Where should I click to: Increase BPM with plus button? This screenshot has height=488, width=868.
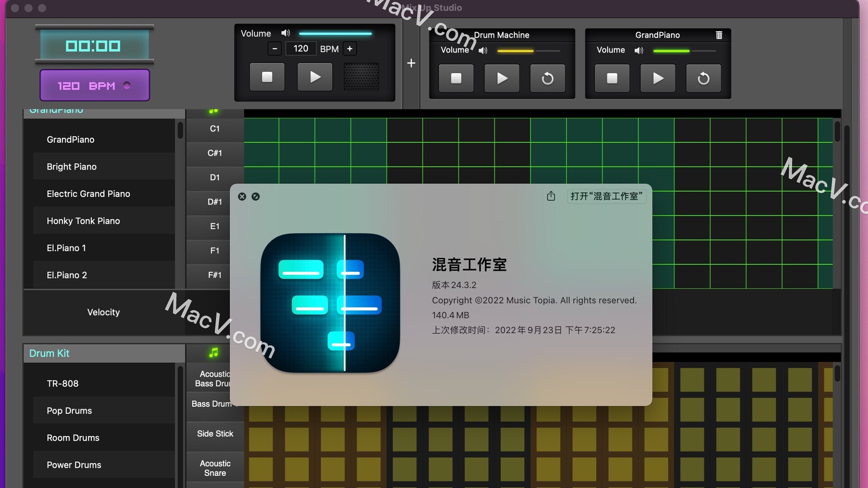(349, 49)
